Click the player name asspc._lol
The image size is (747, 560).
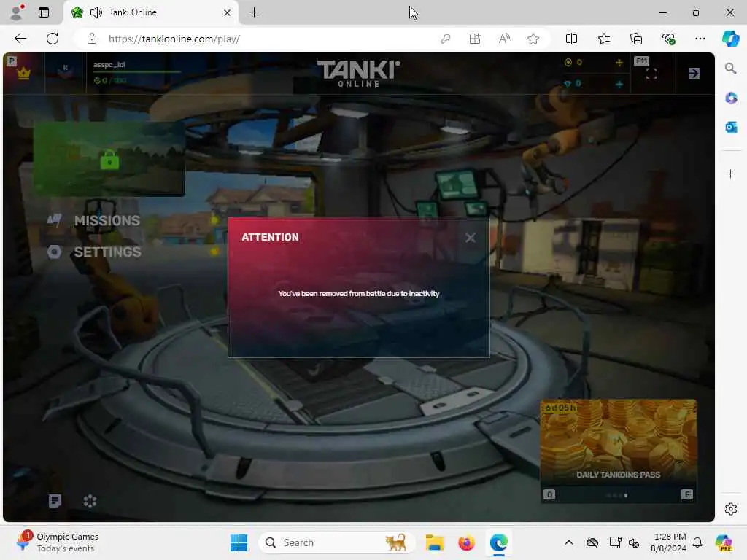[109, 65]
